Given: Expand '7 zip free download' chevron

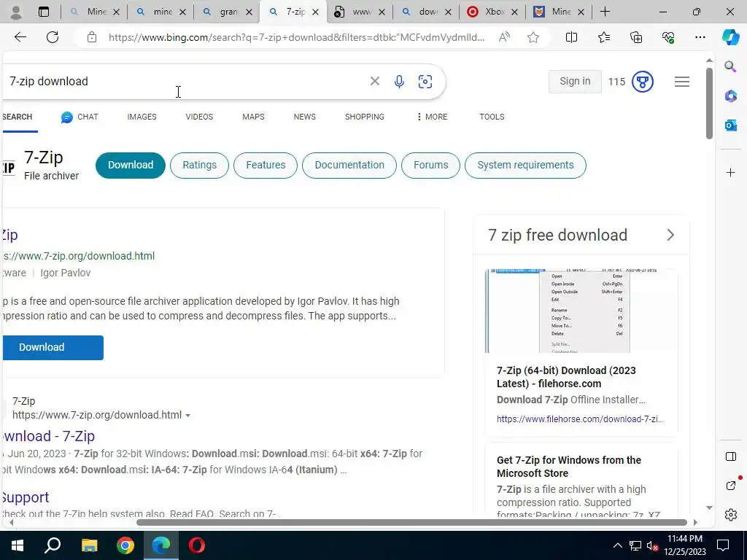Looking at the screenshot, I should point(670,236).
